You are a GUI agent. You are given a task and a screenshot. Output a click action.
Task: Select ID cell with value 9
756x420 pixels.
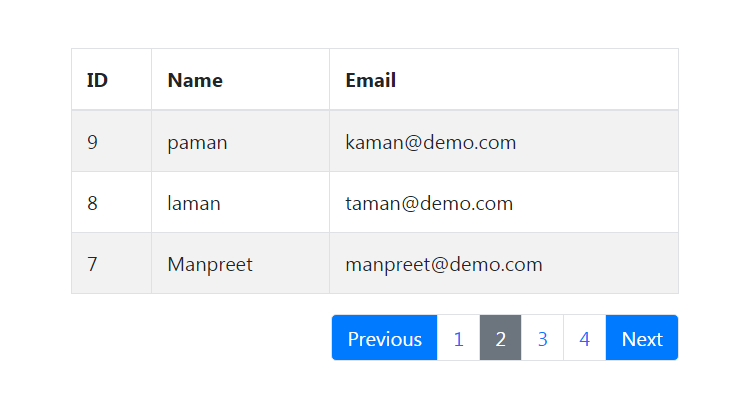(x=111, y=141)
